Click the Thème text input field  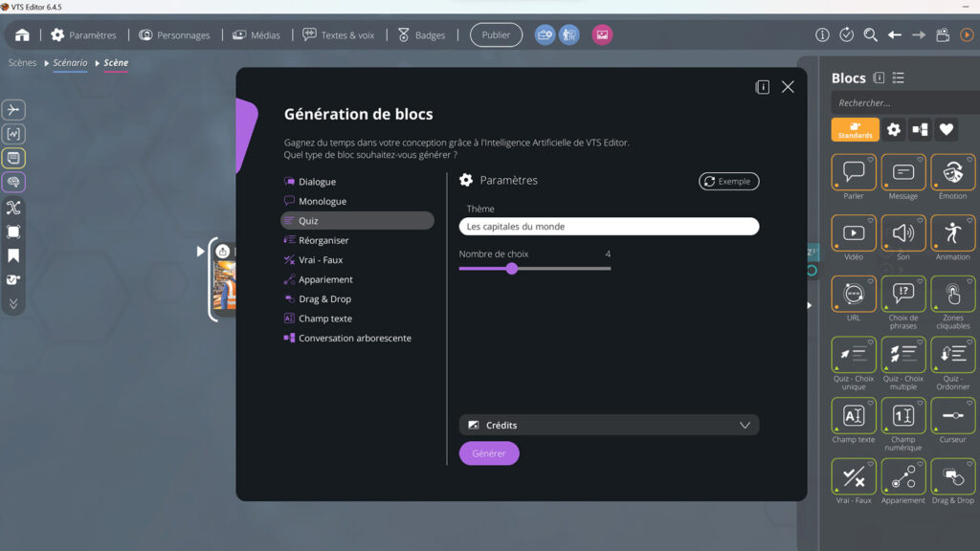(609, 227)
